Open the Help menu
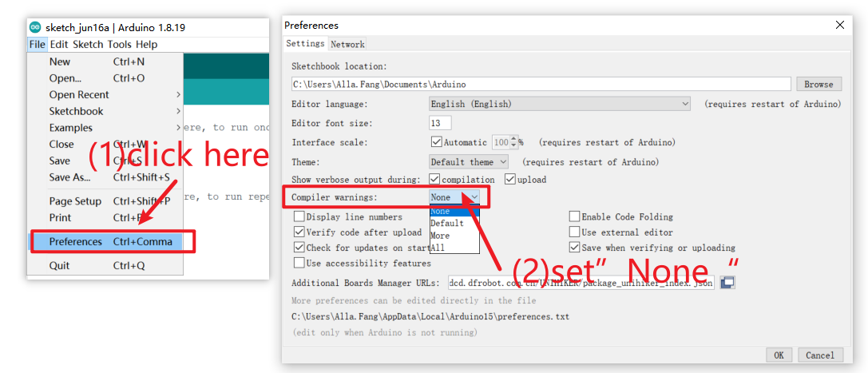Viewport: 868px width, 373px height. 146,44
